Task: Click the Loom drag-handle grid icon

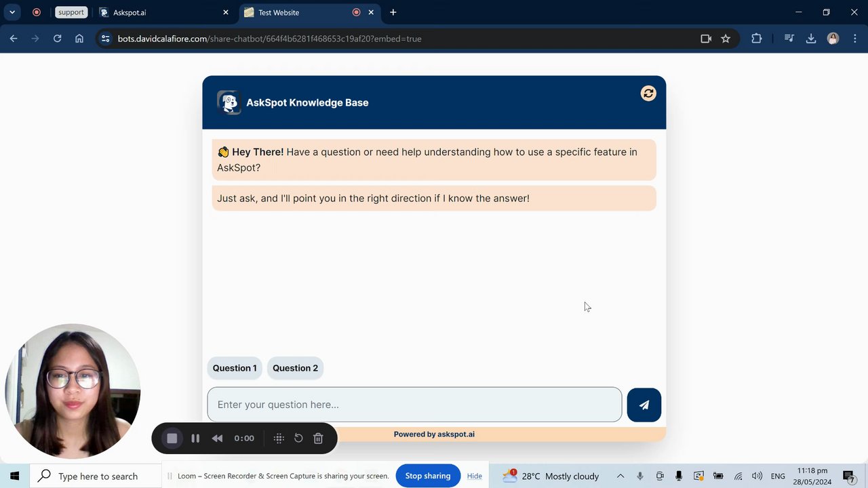Action: 279,439
